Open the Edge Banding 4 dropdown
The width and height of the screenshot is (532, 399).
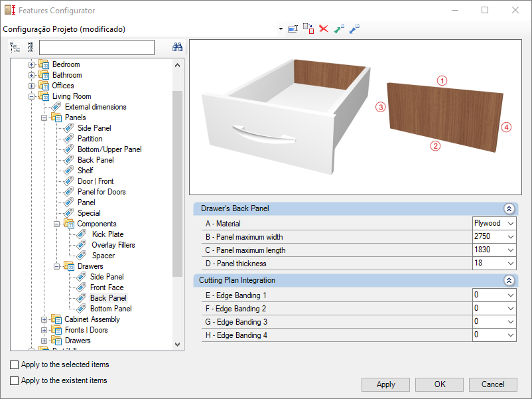tap(511, 335)
